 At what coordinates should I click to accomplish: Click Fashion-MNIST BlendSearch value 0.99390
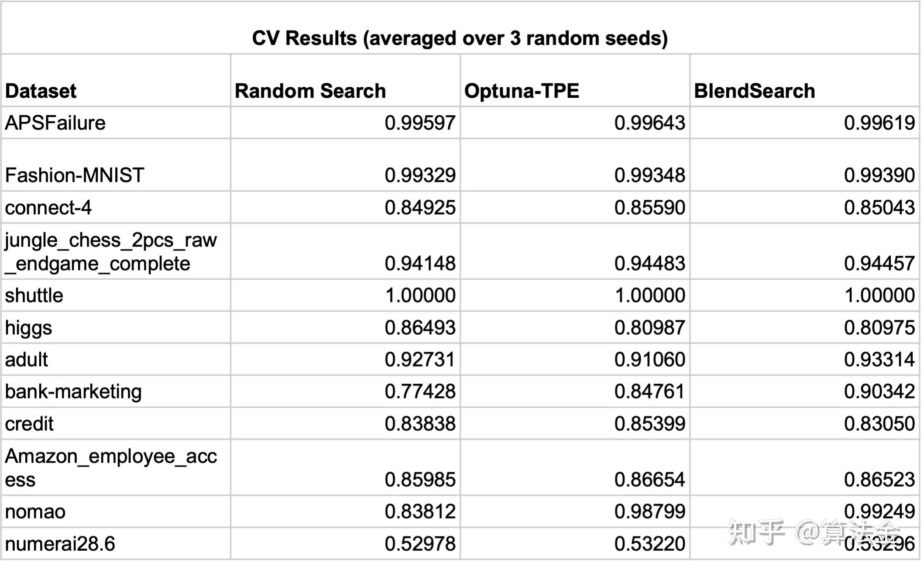coord(879,175)
